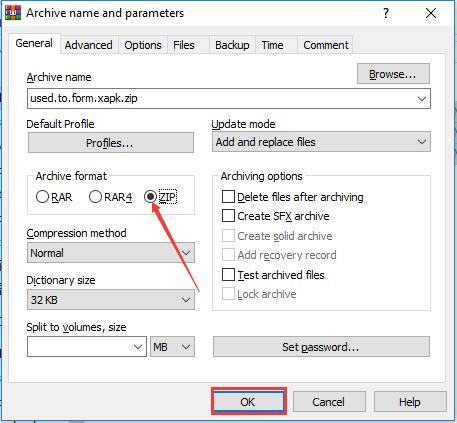Click the Browse... button
The width and height of the screenshot is (457, 423).
[x=393, y=74]
